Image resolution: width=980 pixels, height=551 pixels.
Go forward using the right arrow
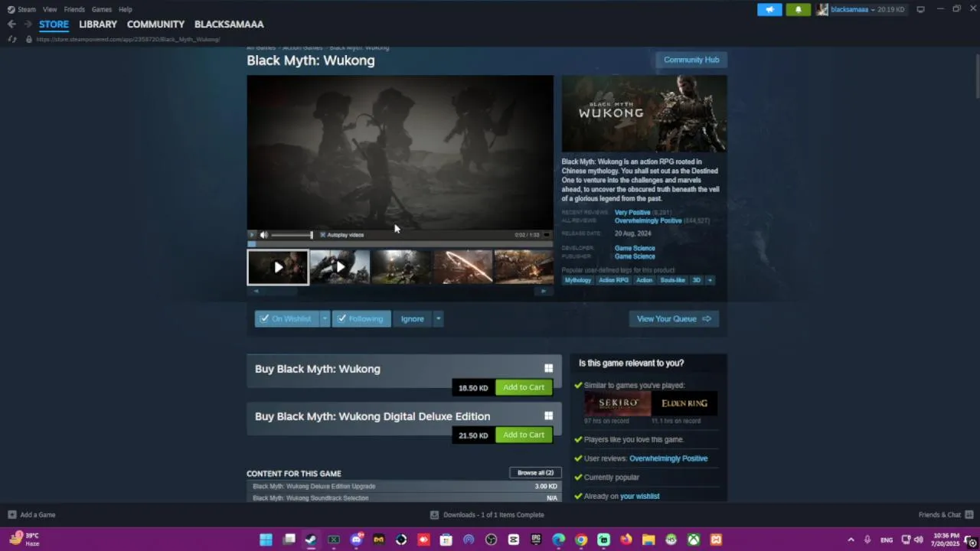pos(28,24)
